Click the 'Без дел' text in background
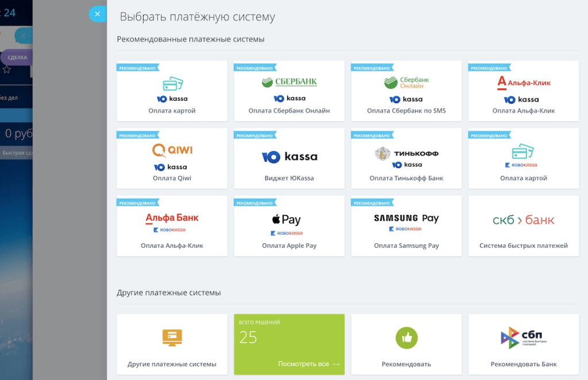The width and height of the screenshot is (588, 380). (x=9, y=98)
